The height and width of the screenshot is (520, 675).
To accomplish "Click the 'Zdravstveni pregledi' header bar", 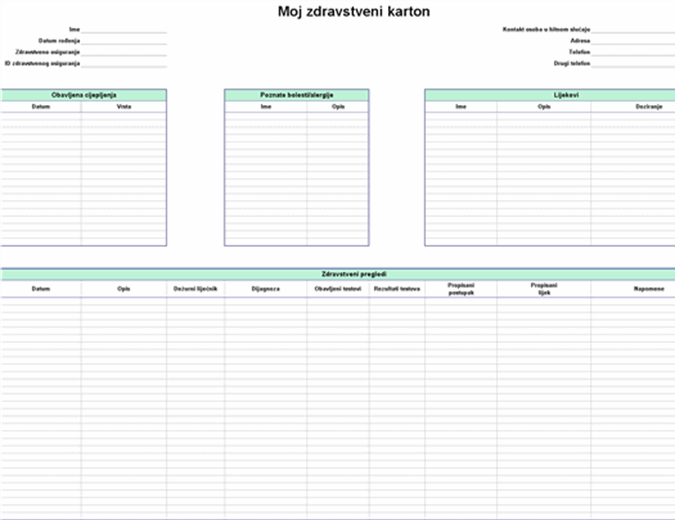I will click(338, 273).
